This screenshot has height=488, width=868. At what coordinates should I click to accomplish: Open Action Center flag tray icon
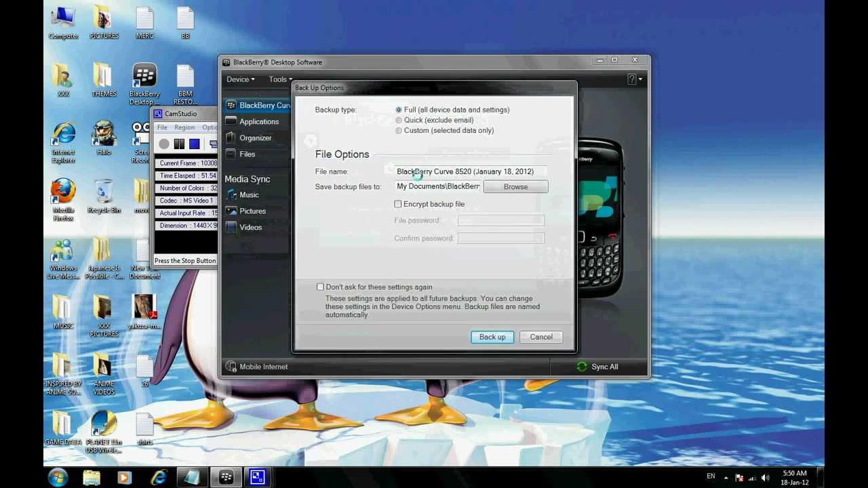740,477
